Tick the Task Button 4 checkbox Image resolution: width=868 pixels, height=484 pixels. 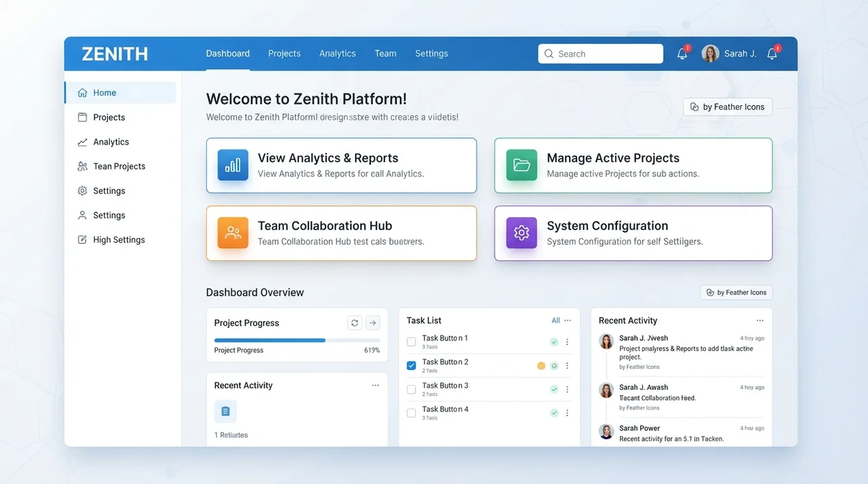[x=411, y=413]
